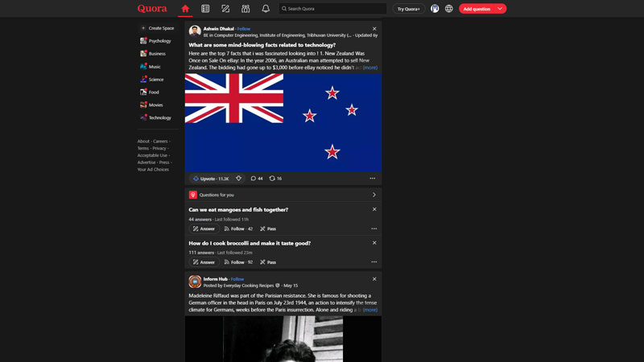The height and width of the screenshot is (362, 644).
Task: Open the Answer questions icon
Action: point(225,9)
